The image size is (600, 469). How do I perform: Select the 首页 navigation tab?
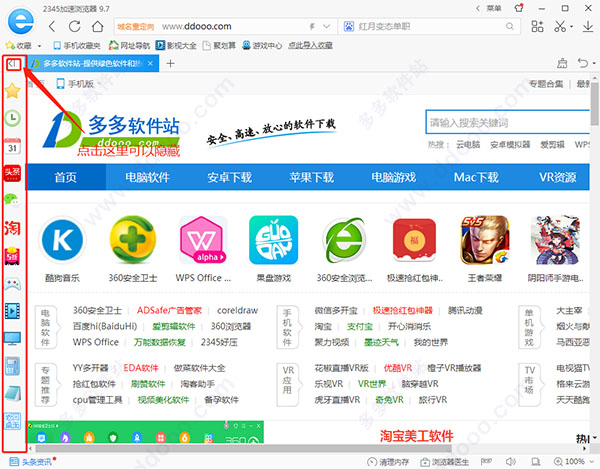tap(65, 177)
